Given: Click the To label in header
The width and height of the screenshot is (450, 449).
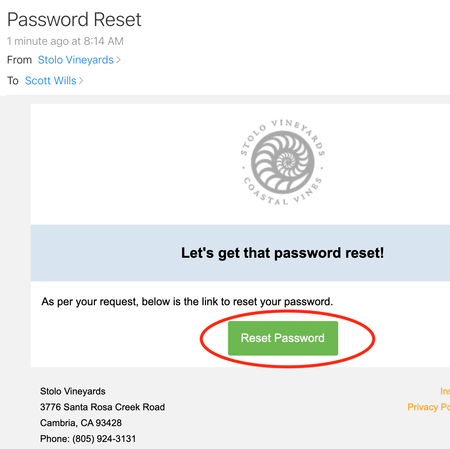Looking at the screenshot, I should [13, 81].
